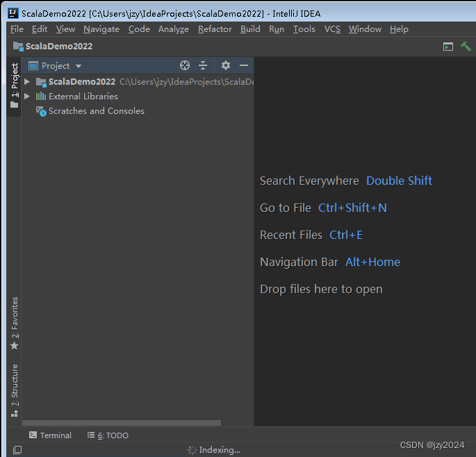Hide the Project tool window with minus icon
This screenshot has height=457, width=476.
tap(244, 65)
